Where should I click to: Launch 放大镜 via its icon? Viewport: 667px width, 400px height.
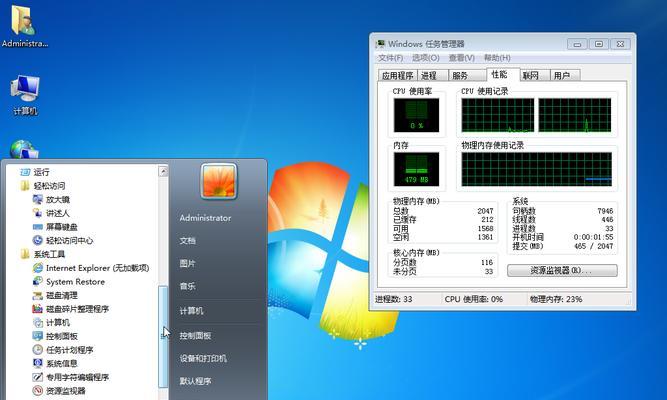[38, 199]
